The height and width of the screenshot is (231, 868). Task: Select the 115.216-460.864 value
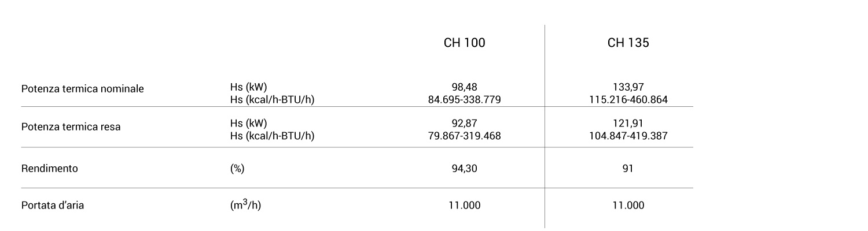pos(628,100)
